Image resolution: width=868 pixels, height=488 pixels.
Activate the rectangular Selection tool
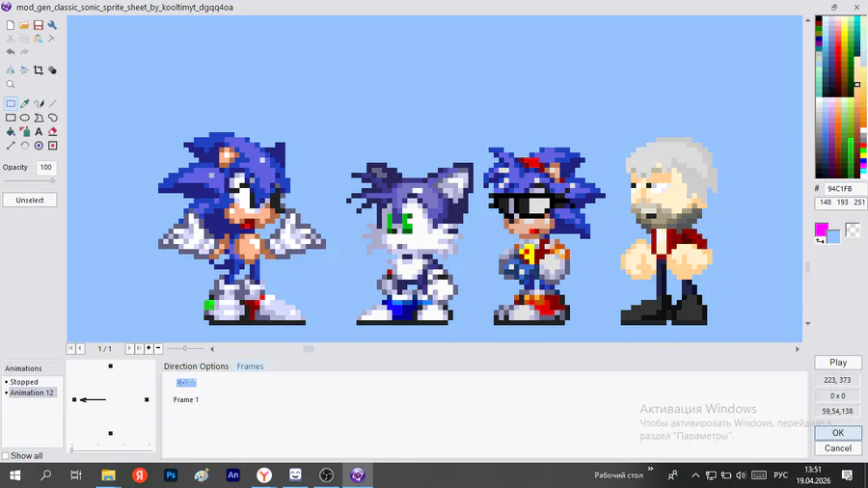pos(11,103)
